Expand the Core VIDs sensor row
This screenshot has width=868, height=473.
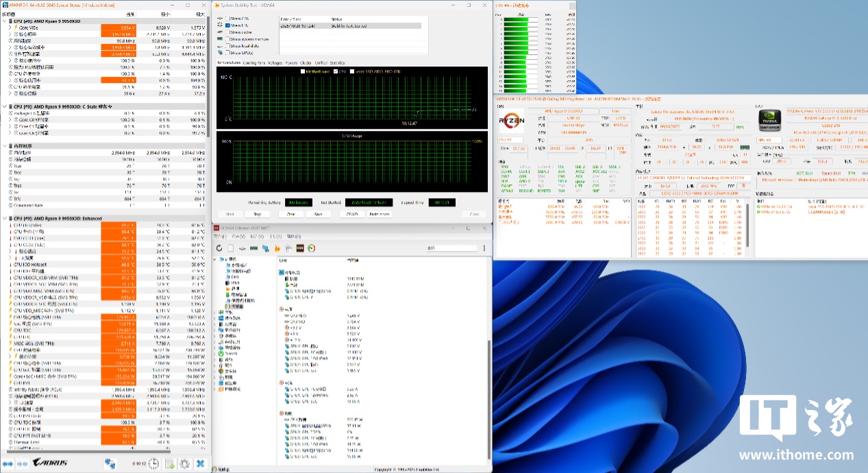[10, 27]
